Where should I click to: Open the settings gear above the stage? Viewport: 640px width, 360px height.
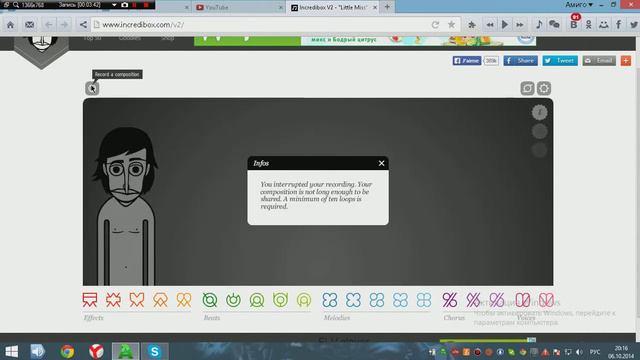[544, 88]
